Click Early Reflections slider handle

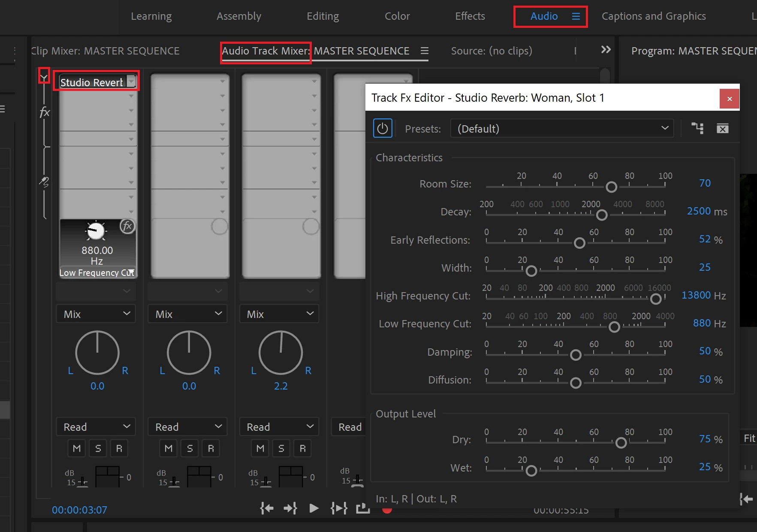point(579,243)
